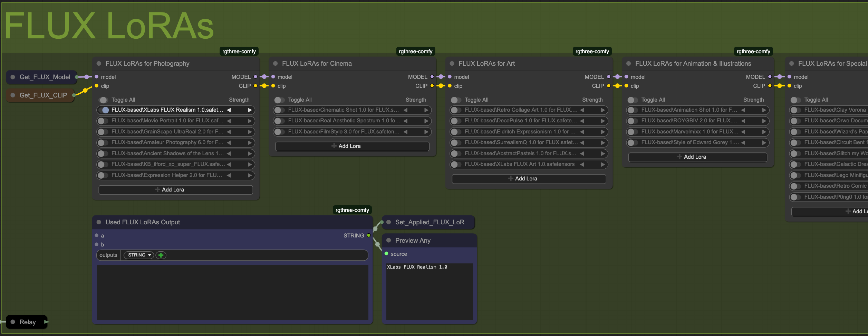868x336 pixels.
Task: Click the Relay node output arrow
Action: [46, 322]
